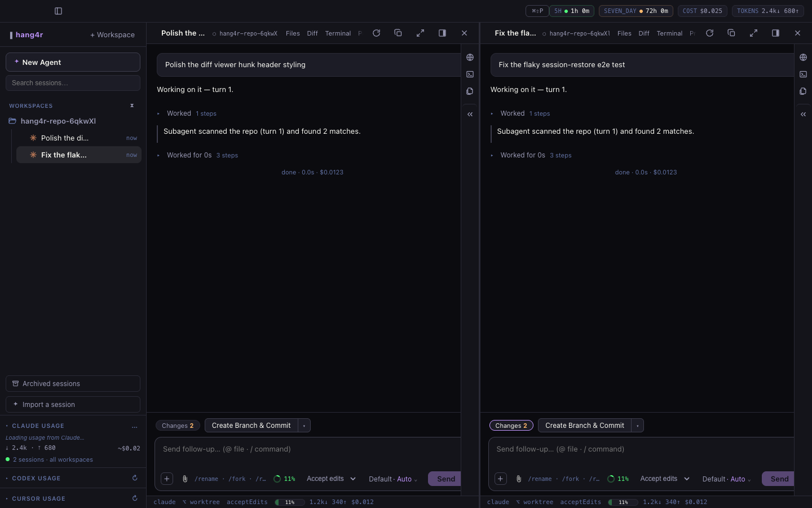This screenshot has height=508, width=812.
Task: Click Create Branch & Commit in right pane
Action: tap(585, 426)
